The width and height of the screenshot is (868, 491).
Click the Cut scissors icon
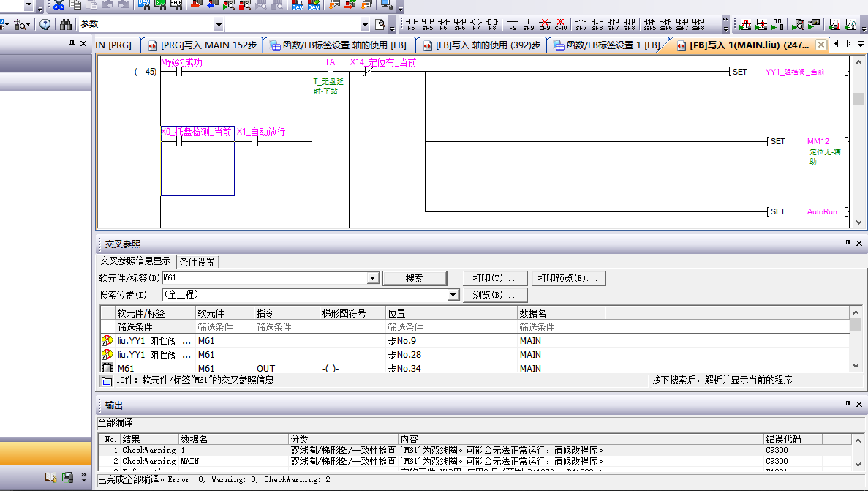(x=59, y=6)
